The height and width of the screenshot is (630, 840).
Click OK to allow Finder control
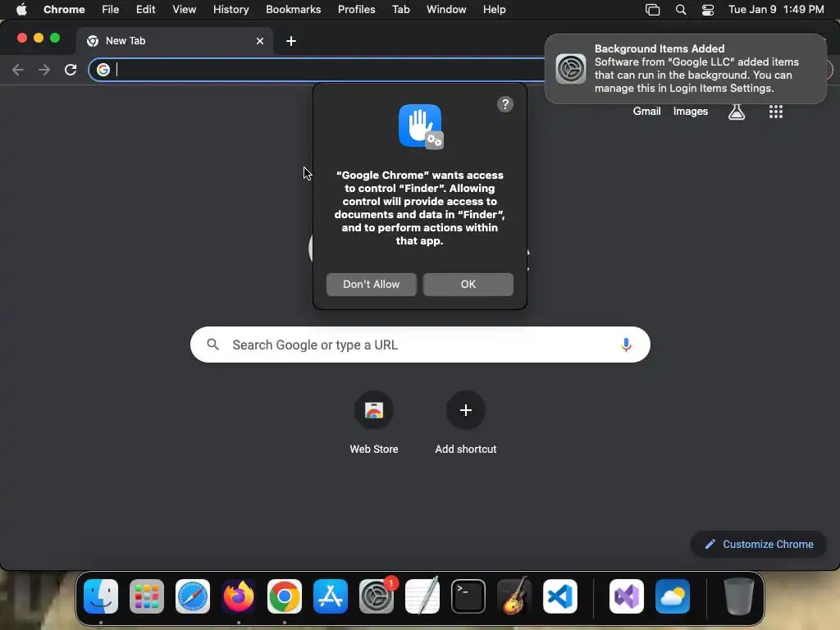tap(468, 285)
